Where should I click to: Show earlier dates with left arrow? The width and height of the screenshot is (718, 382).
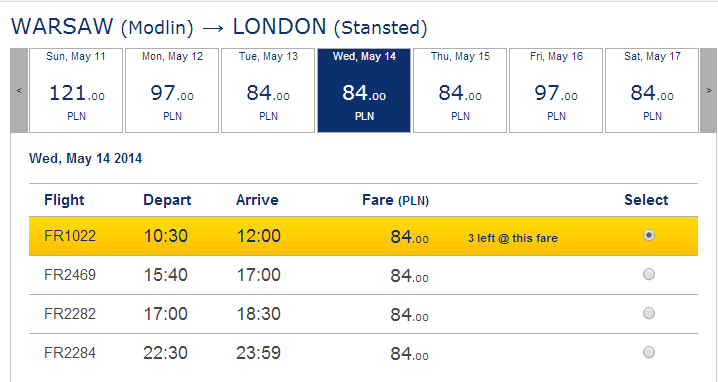point(19,91)
